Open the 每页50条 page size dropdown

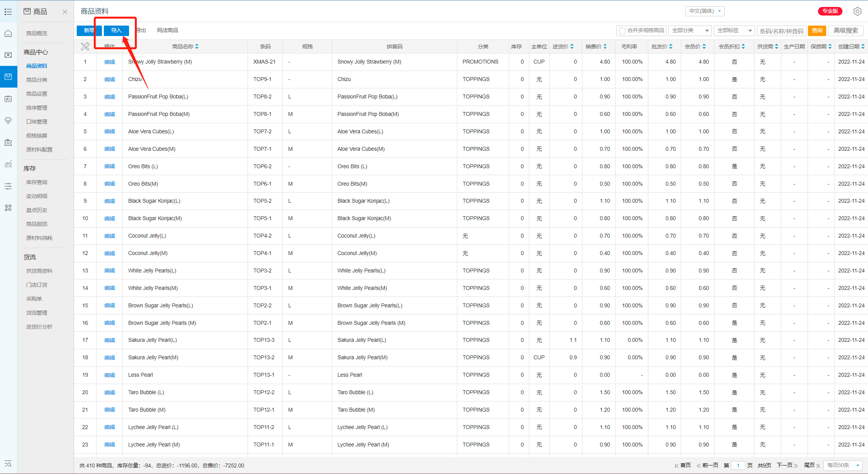tap(843, 465)
